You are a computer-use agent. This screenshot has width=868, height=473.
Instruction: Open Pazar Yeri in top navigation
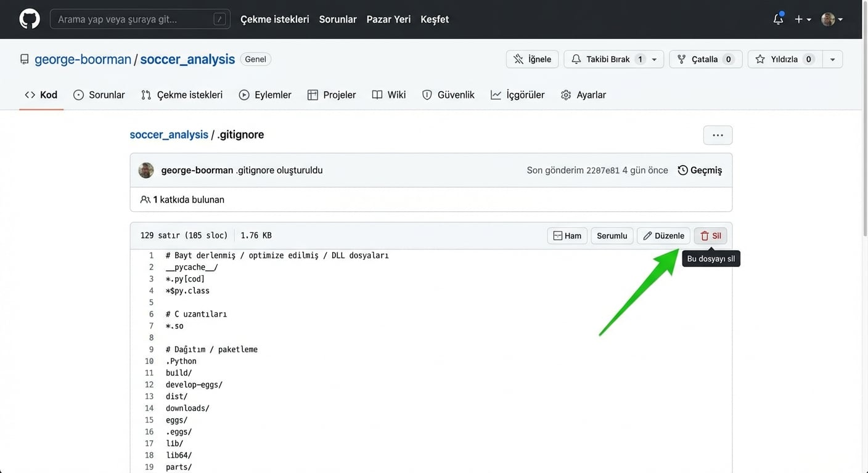click(x=388, y=19)
